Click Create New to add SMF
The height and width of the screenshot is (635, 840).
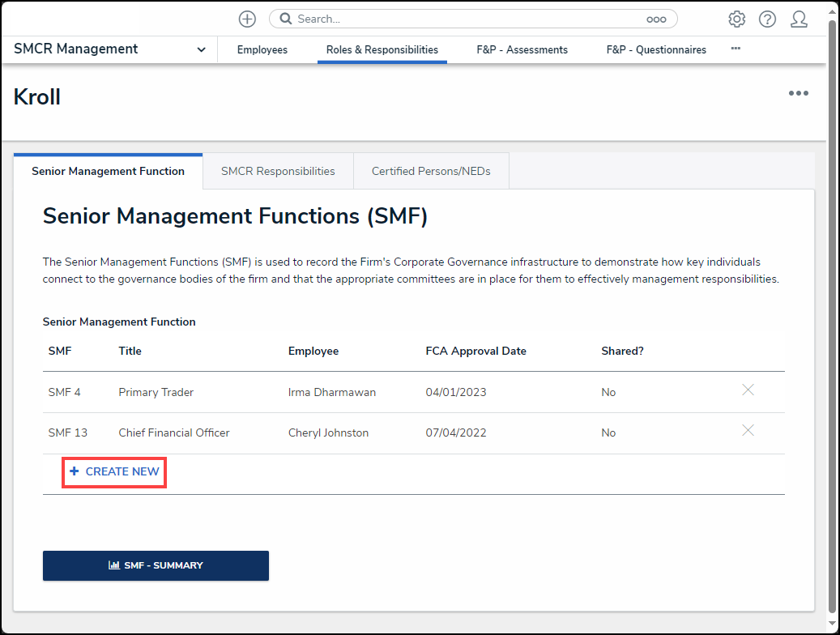coord(114,471)
